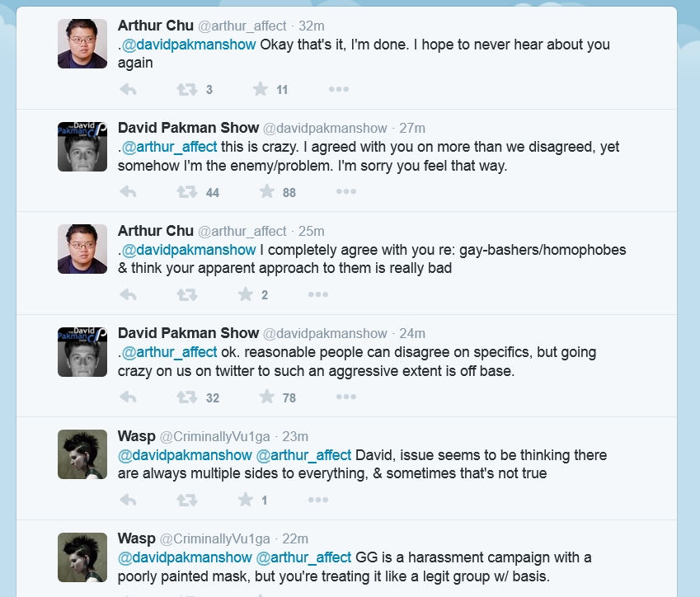Favorite the tweet with 88 favorites
This screenshot has height=597, width=700.
point(266,192)
